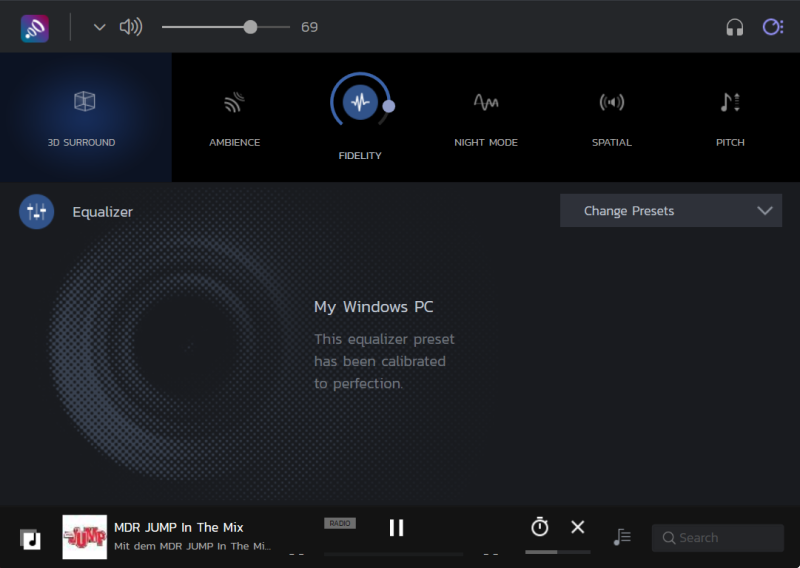Open the Change Presets dropdown

click(671, 210)
